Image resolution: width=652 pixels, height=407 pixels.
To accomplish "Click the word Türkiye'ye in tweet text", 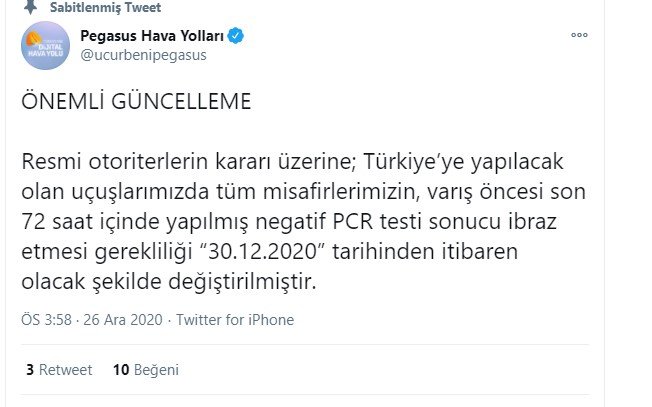I will click(414, 162).
